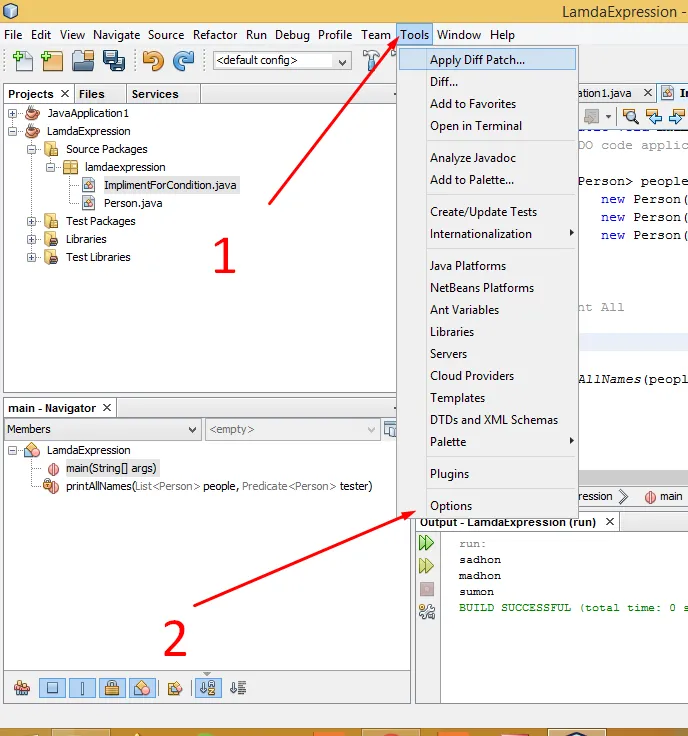Choose Plugins in the Tools menu
The height and width of the screenshot is (736, 688).
(x=488, y=474)
